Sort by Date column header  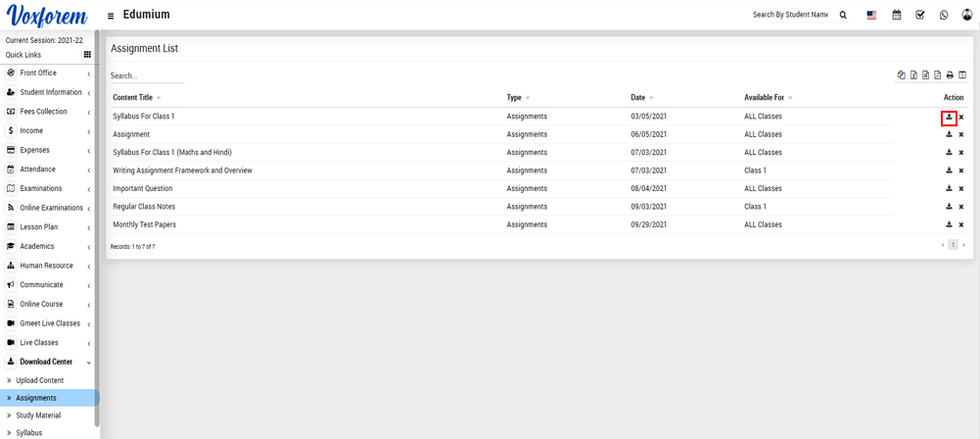click(638, 98)
